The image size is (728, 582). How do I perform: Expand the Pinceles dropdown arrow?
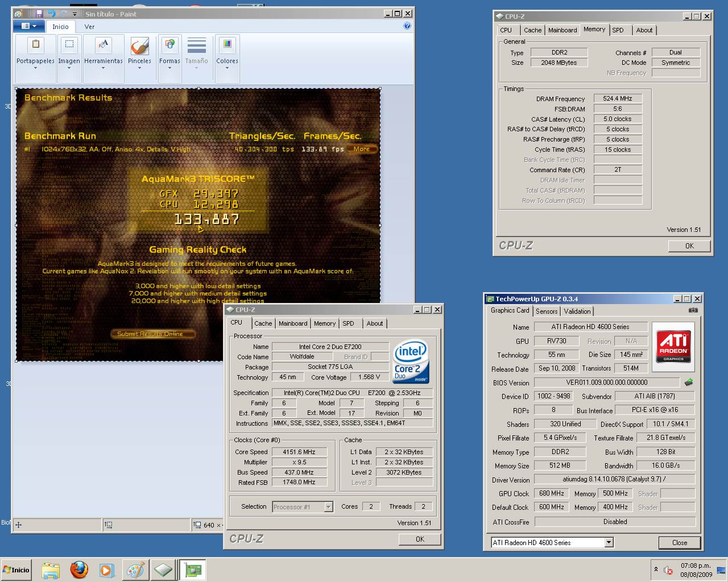coord(139,68)
